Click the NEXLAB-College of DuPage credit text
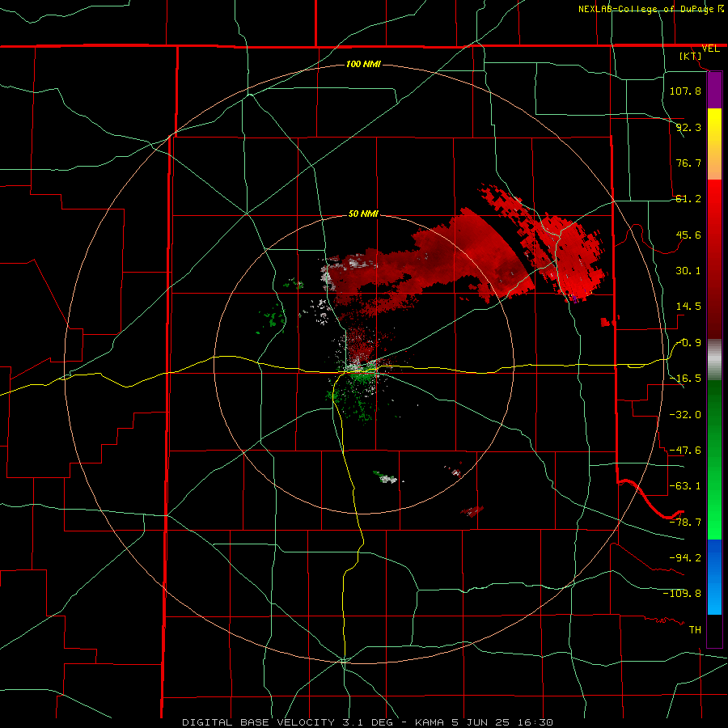This screenshot has width=728, height=728. click(646, 9)
